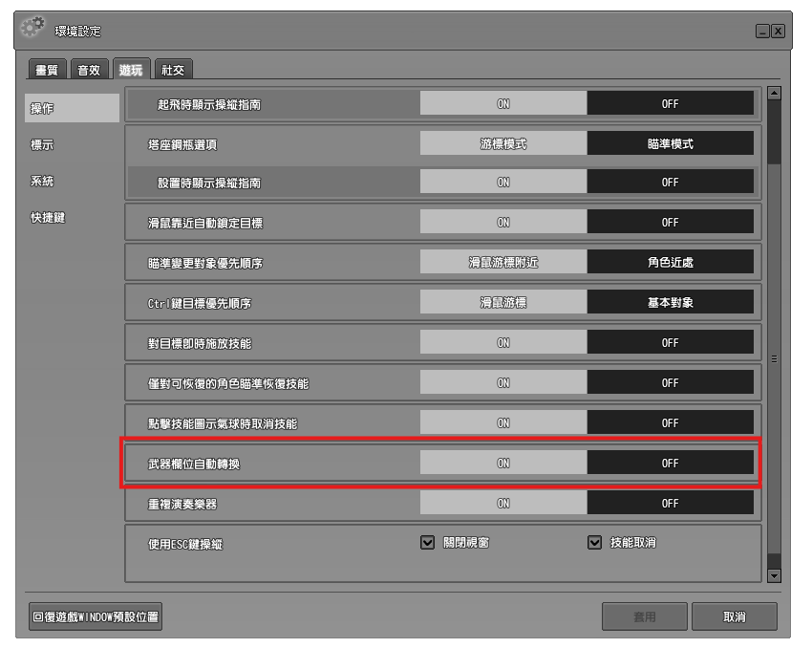This screenshot has height=648, width=812.
Task: Select 基本對象 for Ctrl鍵目標優先順序
Action: coord(670,302)
